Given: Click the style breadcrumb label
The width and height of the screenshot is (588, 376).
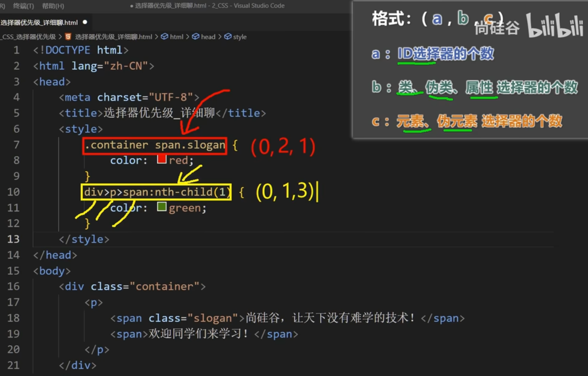Looking at the screenshot, I should coord(240,37).
